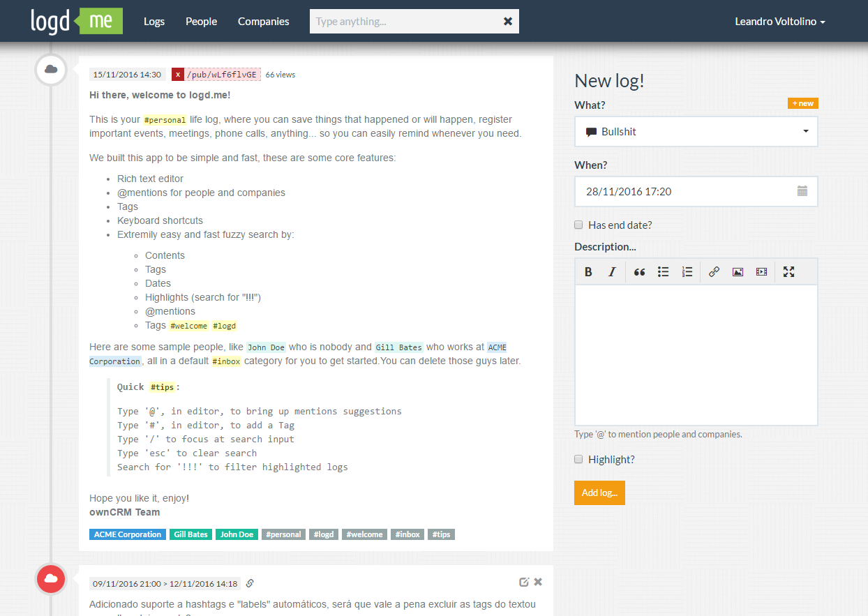Insert a blockquote in the editor
868x616 pixels.
pos(639,272)
